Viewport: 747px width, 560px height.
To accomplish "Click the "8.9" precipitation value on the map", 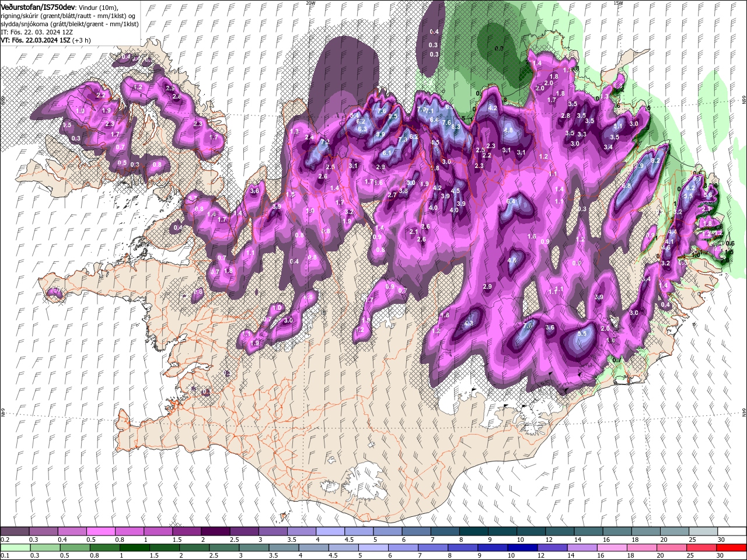I will click(x=380, y=134).
